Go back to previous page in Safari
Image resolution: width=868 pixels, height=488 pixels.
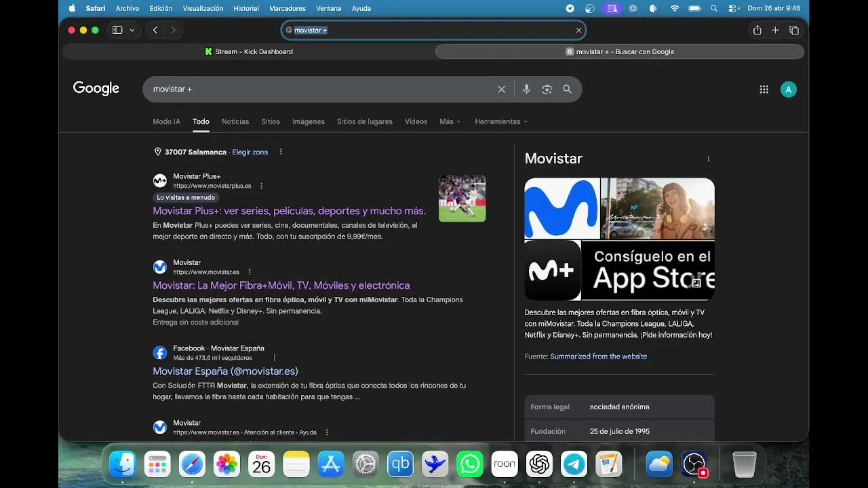pos(155,30)
